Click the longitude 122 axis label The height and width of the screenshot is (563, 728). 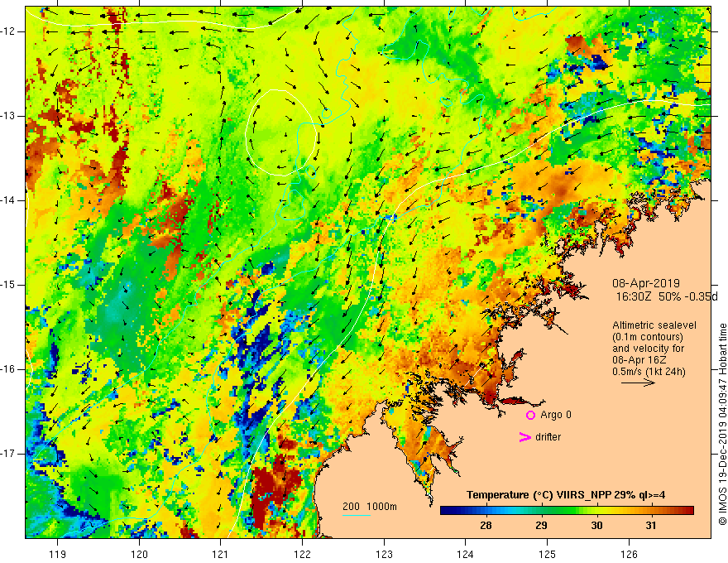(x=302, y=554)
